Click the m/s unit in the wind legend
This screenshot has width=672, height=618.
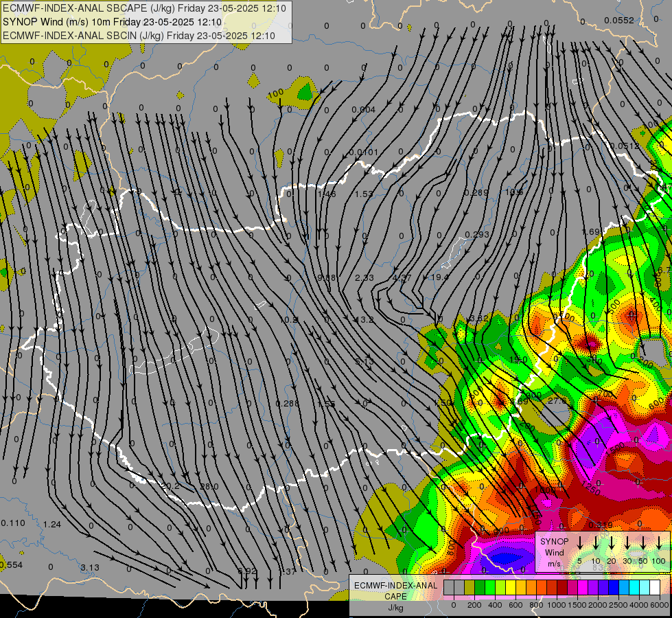click(554, 564)
